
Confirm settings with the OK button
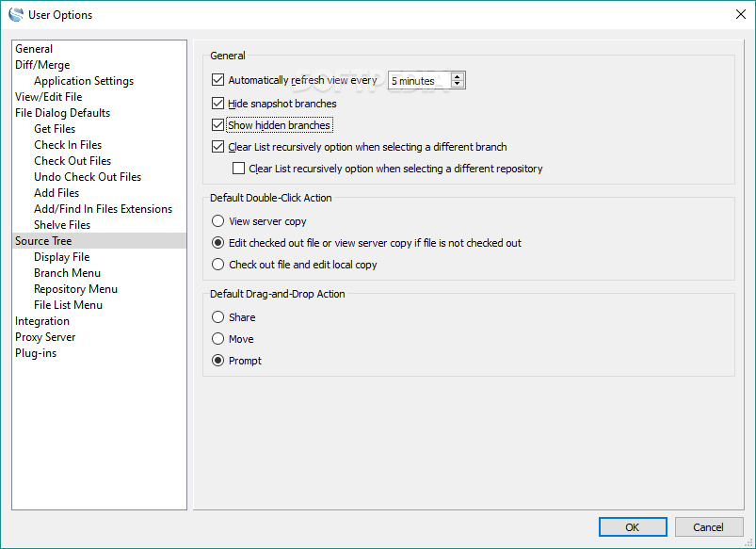click(633, 527)
